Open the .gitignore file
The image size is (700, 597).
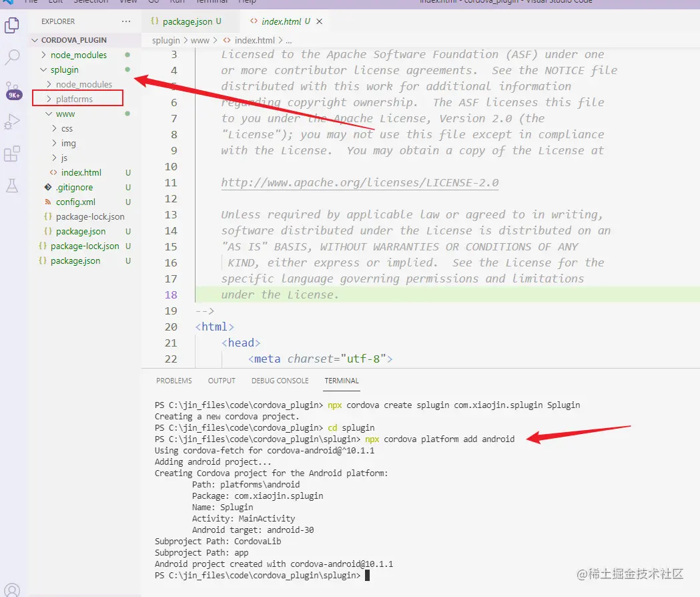pos(74,187)
